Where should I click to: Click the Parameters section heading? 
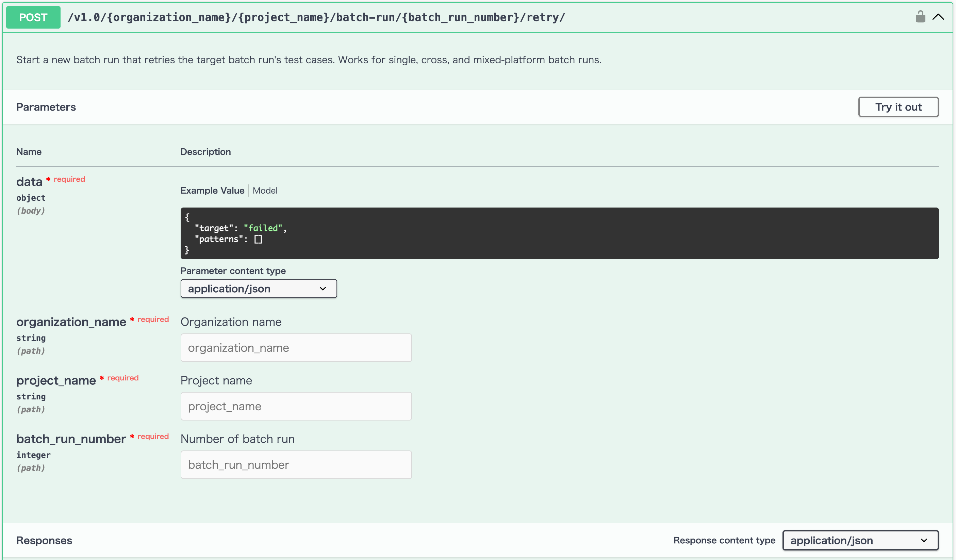tap(46, 107)
